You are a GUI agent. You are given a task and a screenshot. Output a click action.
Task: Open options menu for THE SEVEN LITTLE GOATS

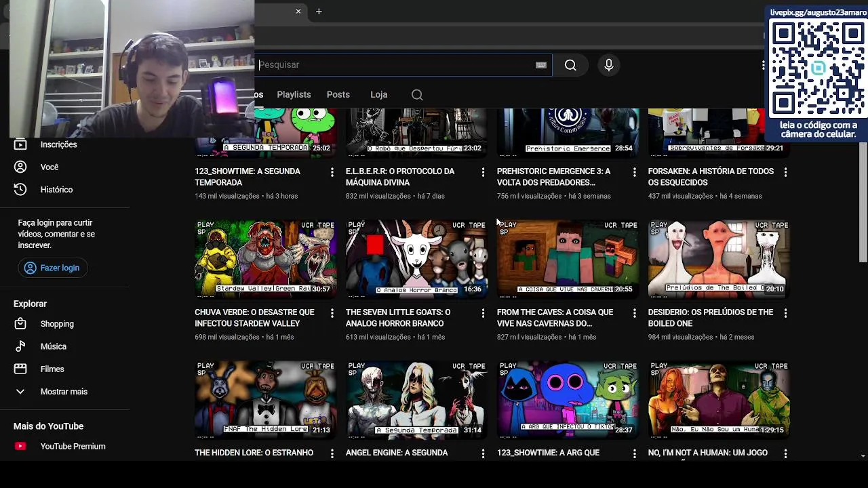[x=483, y=313]
